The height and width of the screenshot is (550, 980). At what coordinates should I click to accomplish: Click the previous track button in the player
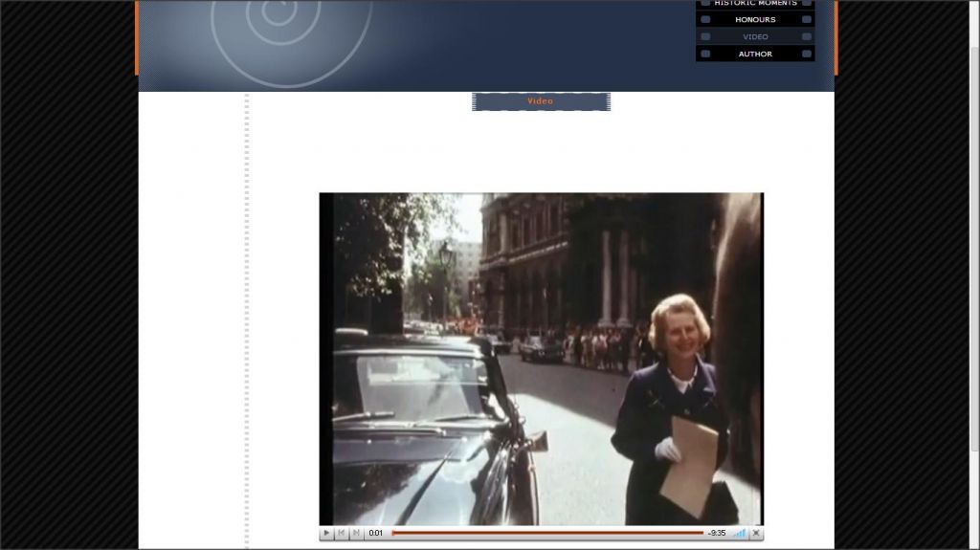coord(342,533)
